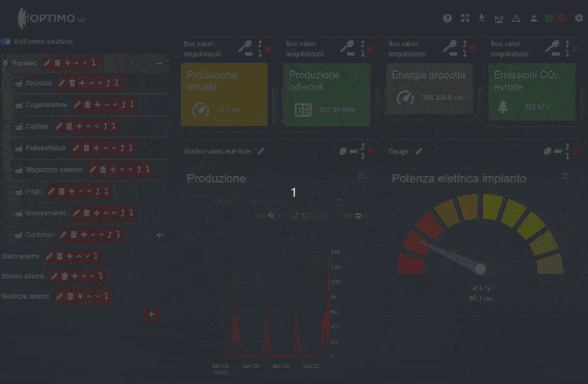Edit the Contatori menu item
Screen dimensions: 588x384
(x=64, y=234)
